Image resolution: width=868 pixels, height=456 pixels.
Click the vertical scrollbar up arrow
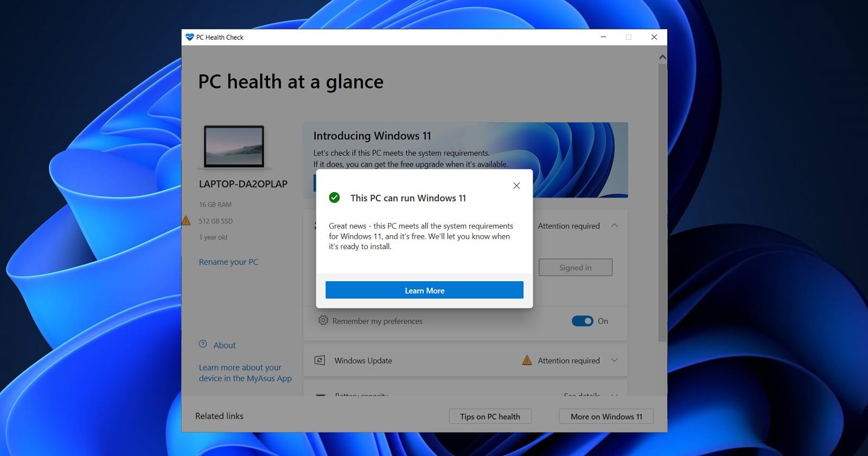click(x=662, y=57)
